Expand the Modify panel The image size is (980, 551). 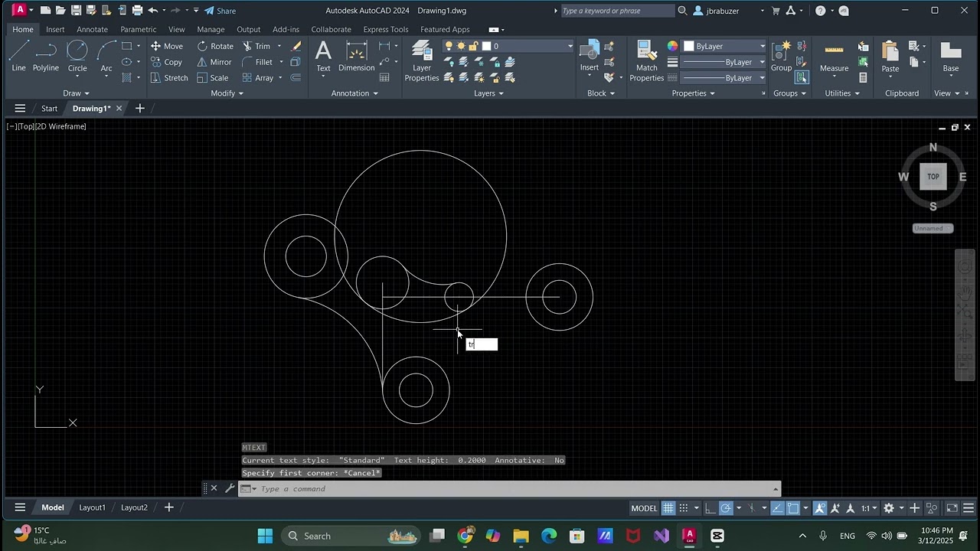[227, 93]
